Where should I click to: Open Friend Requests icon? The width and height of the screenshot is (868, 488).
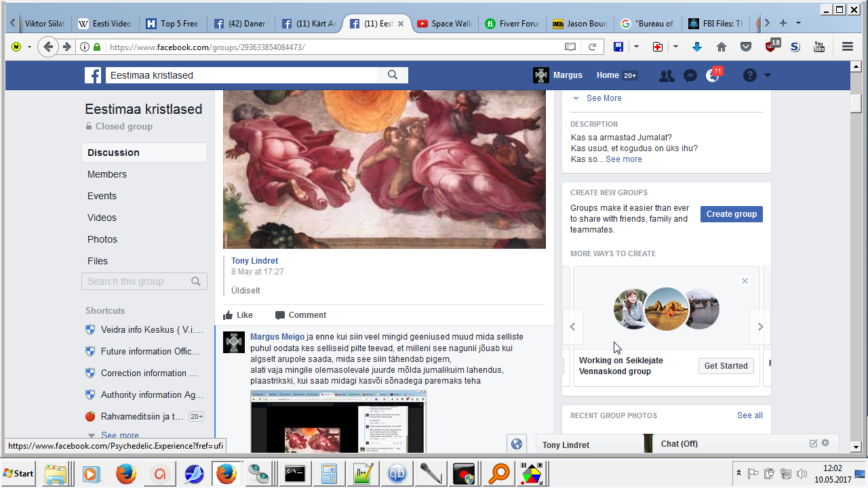coord(667,76)
